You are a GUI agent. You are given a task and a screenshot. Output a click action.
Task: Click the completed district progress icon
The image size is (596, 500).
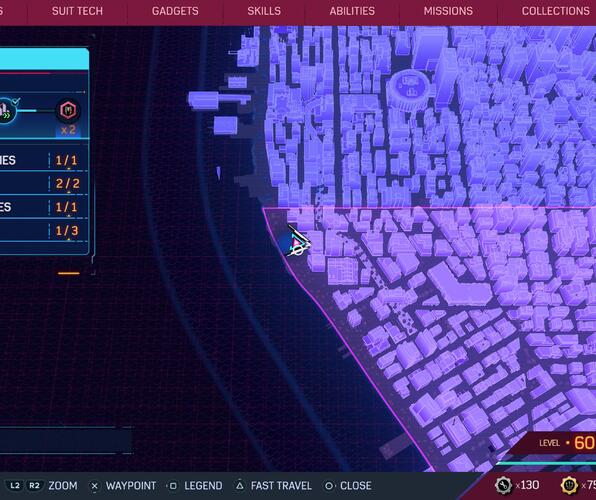coord(6,111)
